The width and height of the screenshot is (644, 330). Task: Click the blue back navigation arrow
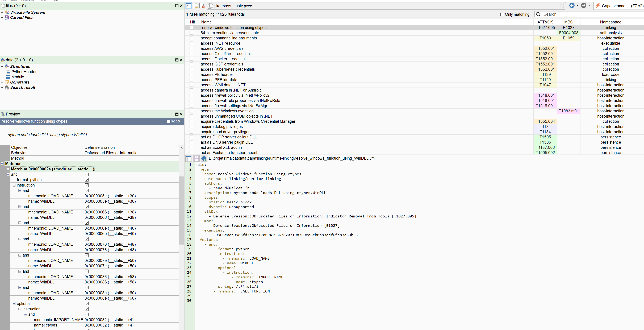[572, 6]
